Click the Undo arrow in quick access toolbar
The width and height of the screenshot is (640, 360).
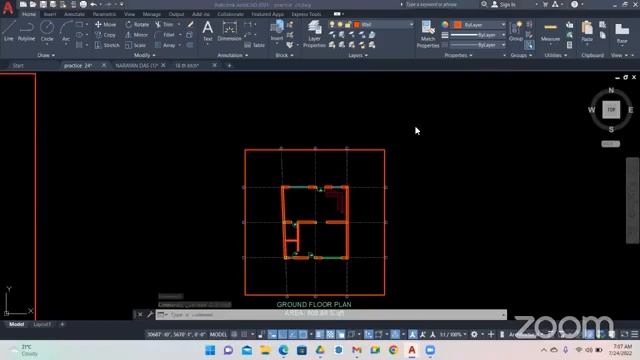(x=93, y=4)
